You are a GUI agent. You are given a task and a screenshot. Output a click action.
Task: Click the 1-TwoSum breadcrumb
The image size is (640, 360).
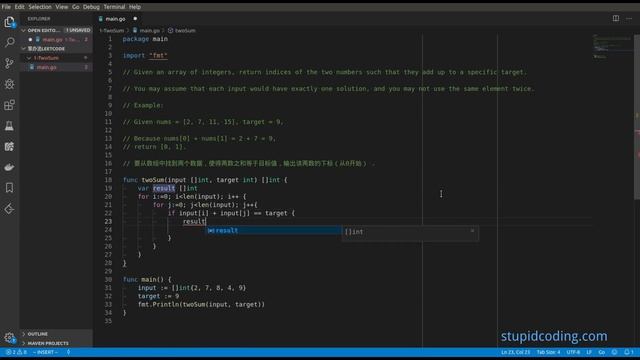(x=112, y=31)
